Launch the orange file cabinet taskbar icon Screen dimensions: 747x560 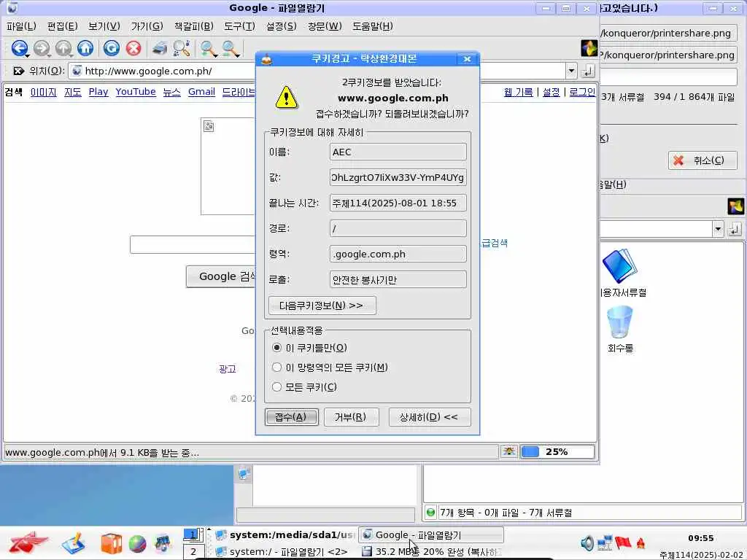[111, 543]
